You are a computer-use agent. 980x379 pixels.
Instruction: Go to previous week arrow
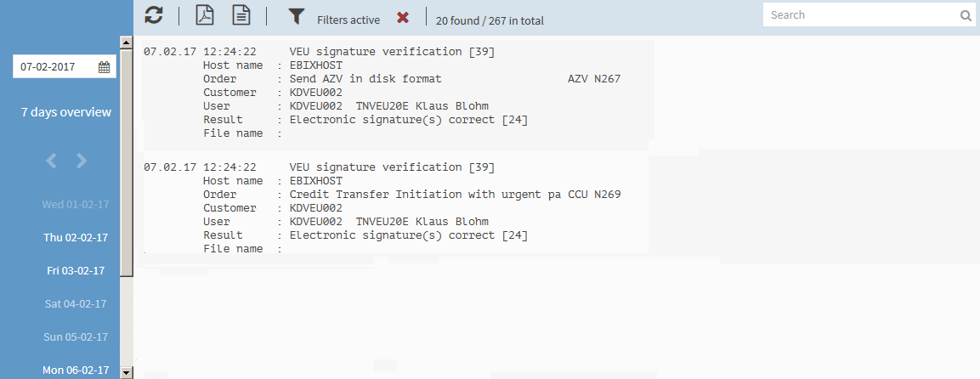coord(51,161)
